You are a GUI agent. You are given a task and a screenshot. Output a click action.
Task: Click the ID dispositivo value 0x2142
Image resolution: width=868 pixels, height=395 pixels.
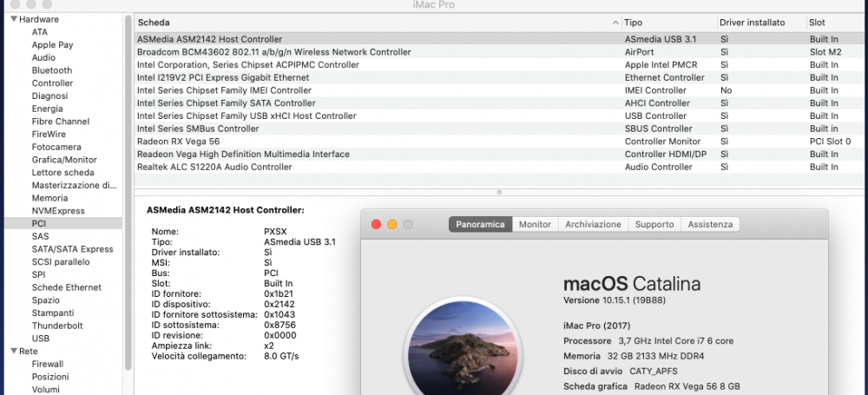(279, 304)
